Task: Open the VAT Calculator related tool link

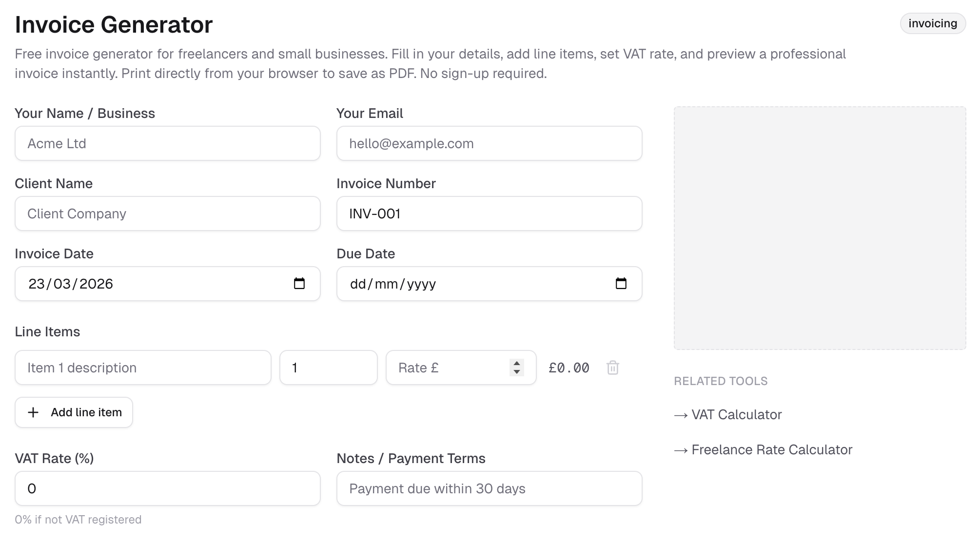Action: tap(736, 415)
